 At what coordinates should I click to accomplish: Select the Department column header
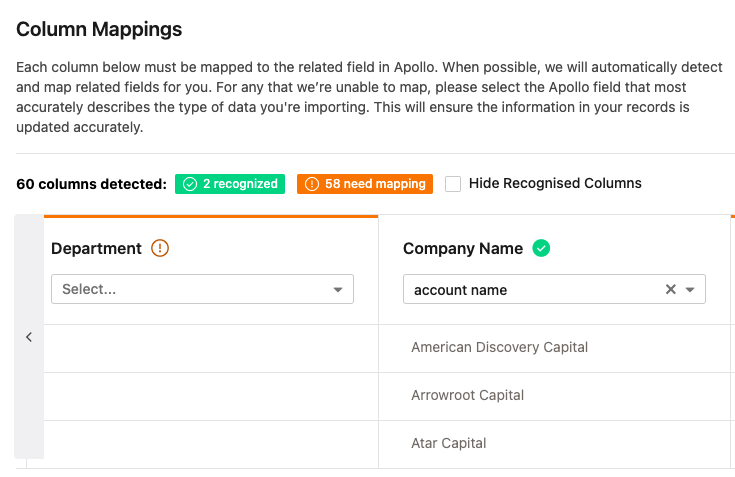coord(96,248)
